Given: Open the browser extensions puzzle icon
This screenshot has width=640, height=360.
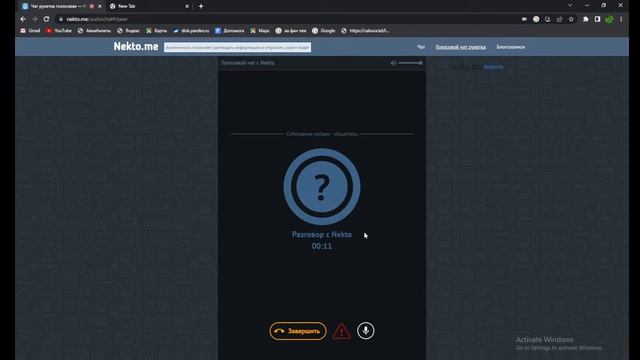Looking at the screenshot, I should [x=586, y=19].
